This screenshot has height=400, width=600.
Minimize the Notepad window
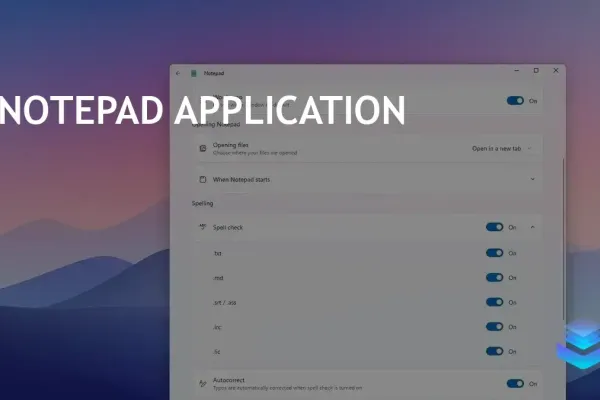click(x=517, y=70)
